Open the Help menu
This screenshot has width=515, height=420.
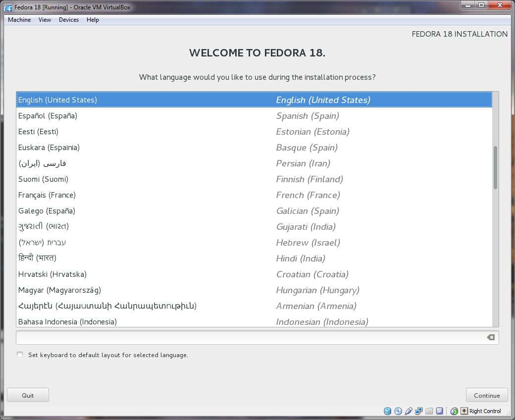tap(93, 20)
